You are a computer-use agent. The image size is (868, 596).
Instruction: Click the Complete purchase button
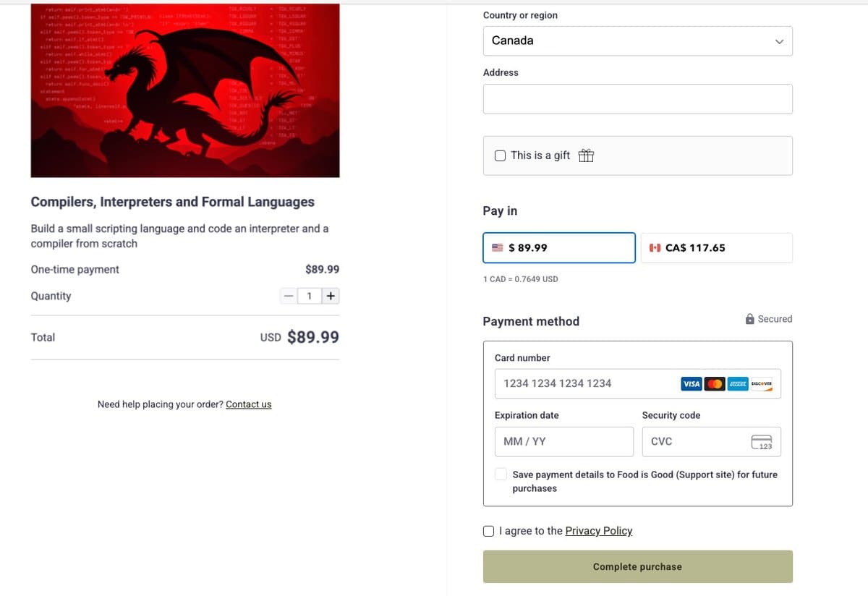coord(637,566)
